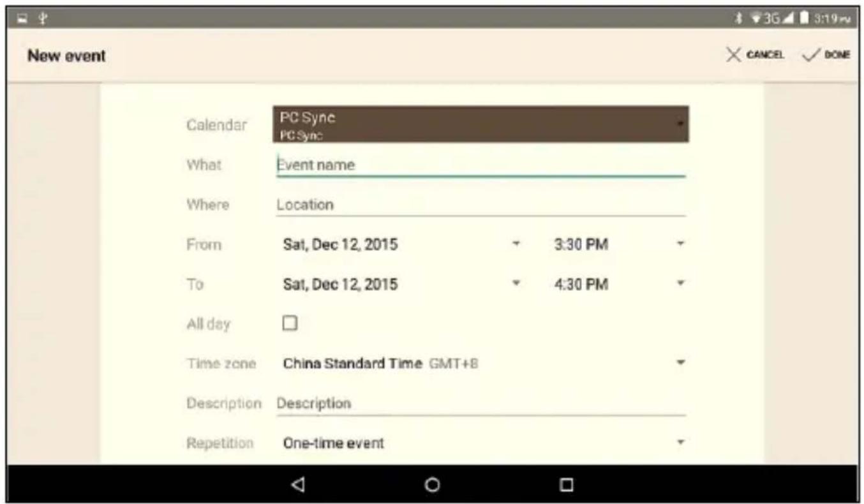Tap the Where field label
864x504 pixels.
pyautogui.click(x=207, y=205)
